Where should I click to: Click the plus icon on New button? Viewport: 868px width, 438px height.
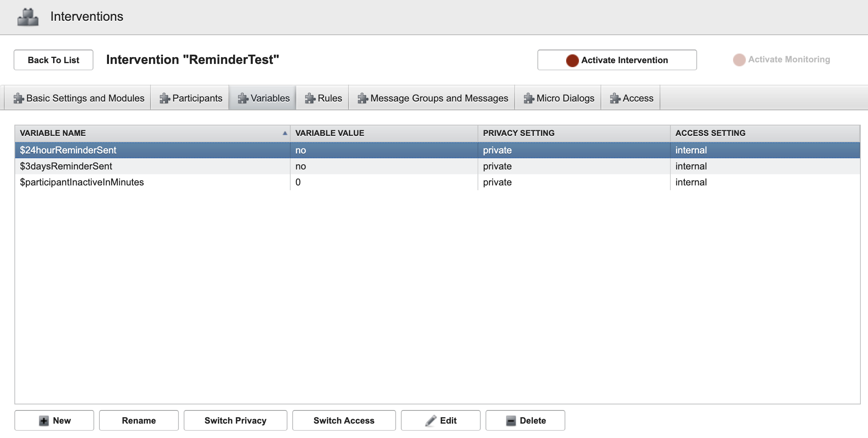(x=44, y=421)
